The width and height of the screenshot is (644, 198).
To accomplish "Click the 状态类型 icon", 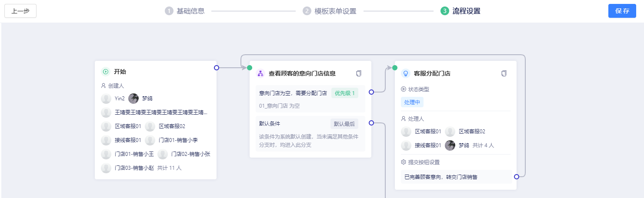I will click(404, 89).
